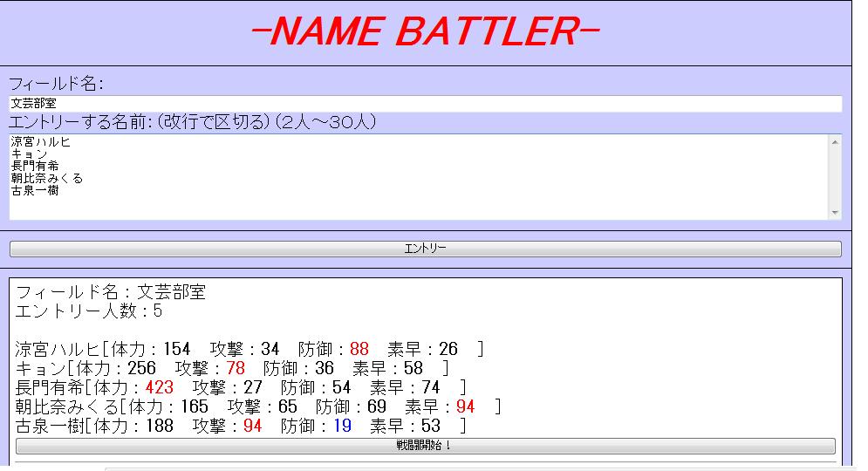The width and height of the screenshot is (868, 471).
Task: Click the エントリーする名前 label text
Action: click(193, 122)
